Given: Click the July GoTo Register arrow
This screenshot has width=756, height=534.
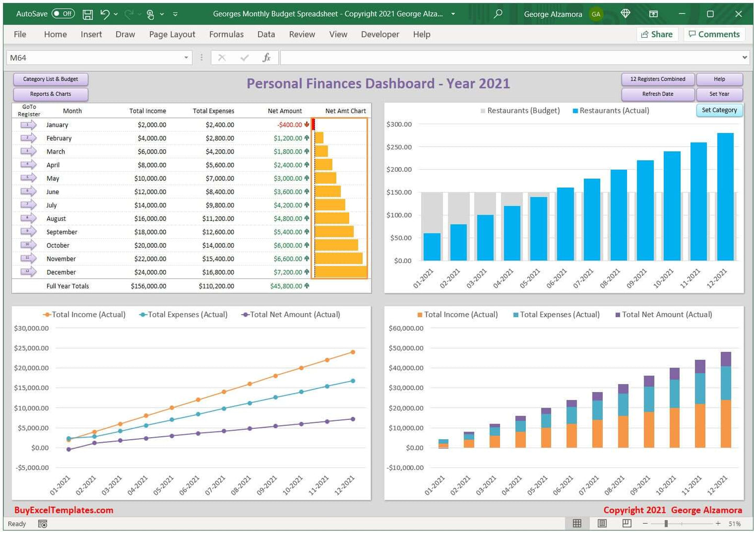Looking at the screenshot, I should [x=28, y=205].
